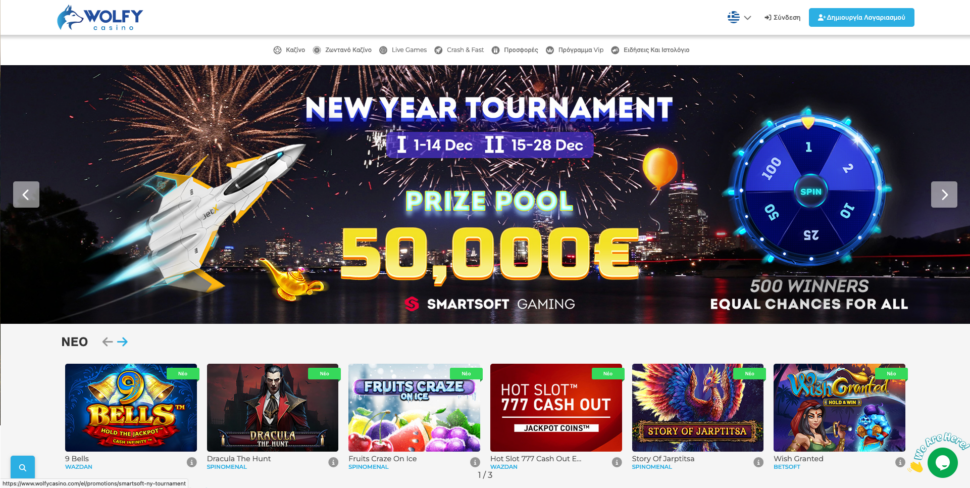Click the Δημιουργία Λογαριασμού button
Image resolution: width=970 pixels, height=488 pixels.
tap(861, 17)
